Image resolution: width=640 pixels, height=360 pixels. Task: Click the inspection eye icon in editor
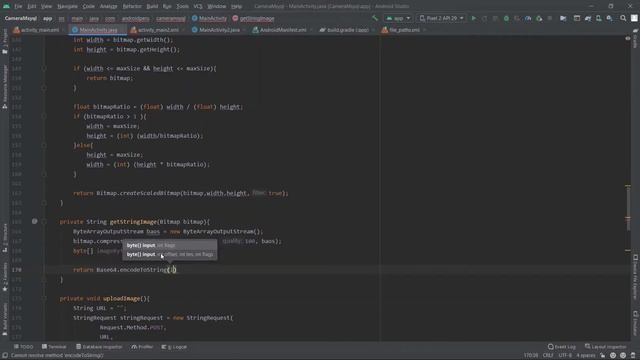click(628, 38)
